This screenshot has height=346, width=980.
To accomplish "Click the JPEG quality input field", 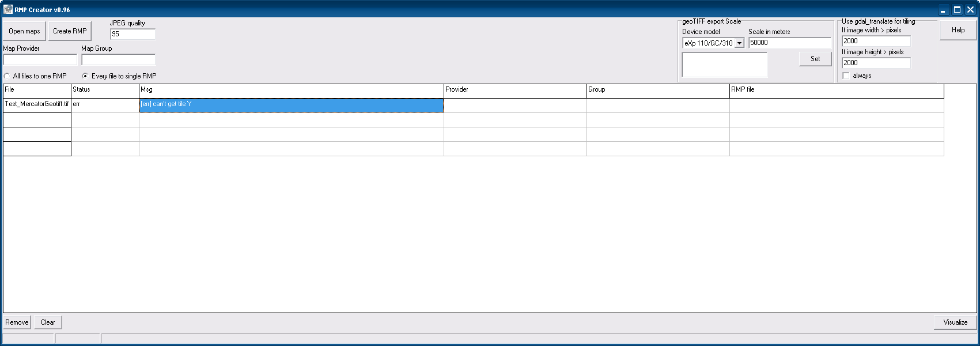I will [x=133, y=34].
